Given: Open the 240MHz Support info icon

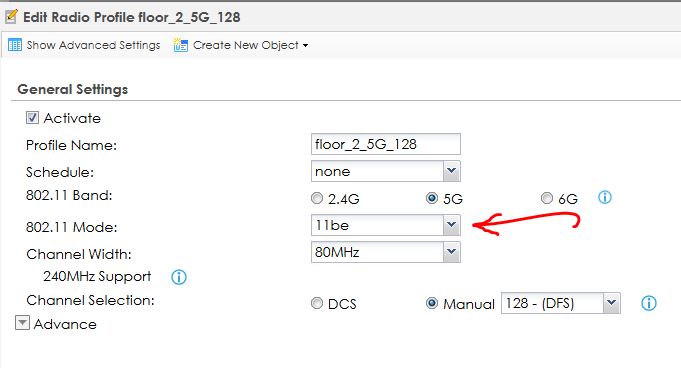Looking at the screenshot, I should pos(179,277).
